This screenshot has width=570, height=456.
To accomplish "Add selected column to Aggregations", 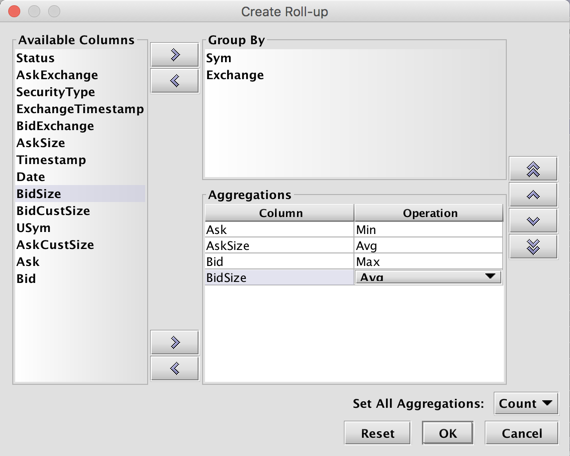I will pyautogui.click(x=175, y=342).
